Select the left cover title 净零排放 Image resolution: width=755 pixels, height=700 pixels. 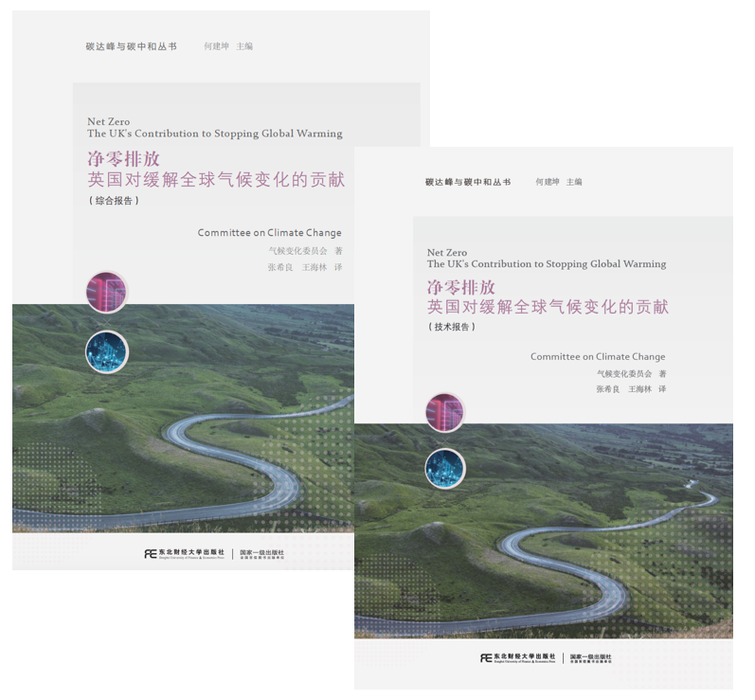point(124,159)
